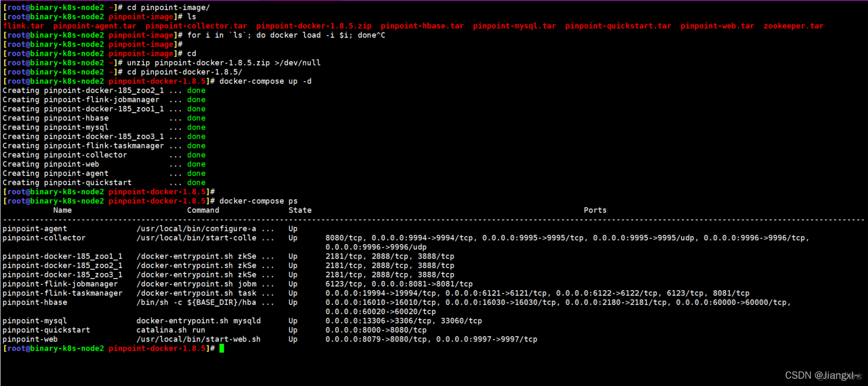The width and height of the screenshot is (868, 386).
Task: Click the Name column header
Action: click(62, 211)
